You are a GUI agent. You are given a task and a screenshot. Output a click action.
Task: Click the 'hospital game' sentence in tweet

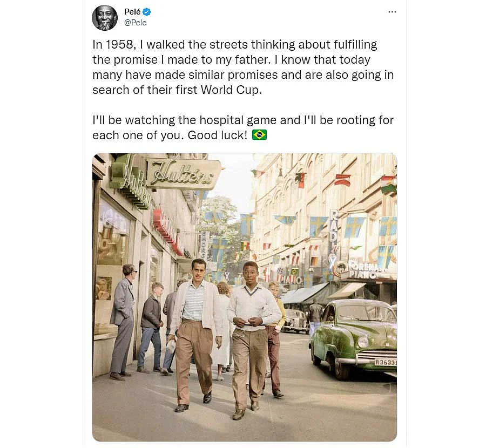point(243,127)
